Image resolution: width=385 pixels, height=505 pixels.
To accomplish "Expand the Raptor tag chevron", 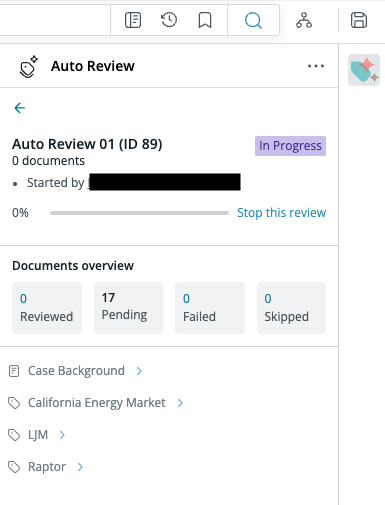I will (x=80, y=467).
